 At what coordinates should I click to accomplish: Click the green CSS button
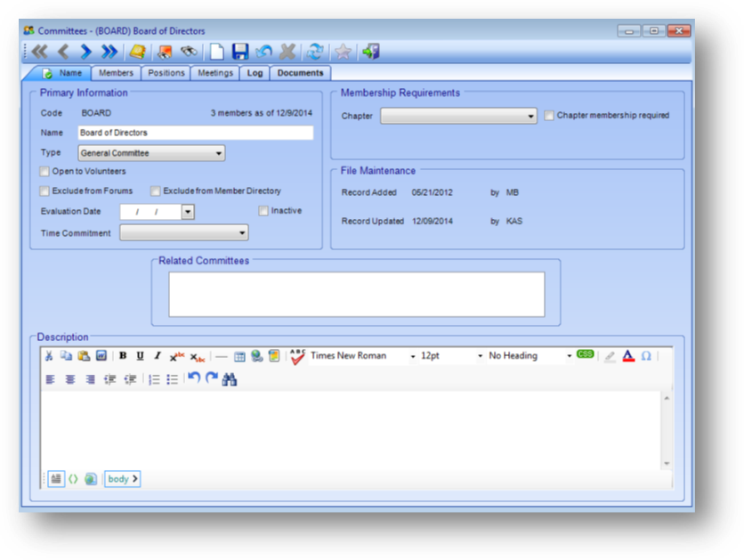click(585, 354)
